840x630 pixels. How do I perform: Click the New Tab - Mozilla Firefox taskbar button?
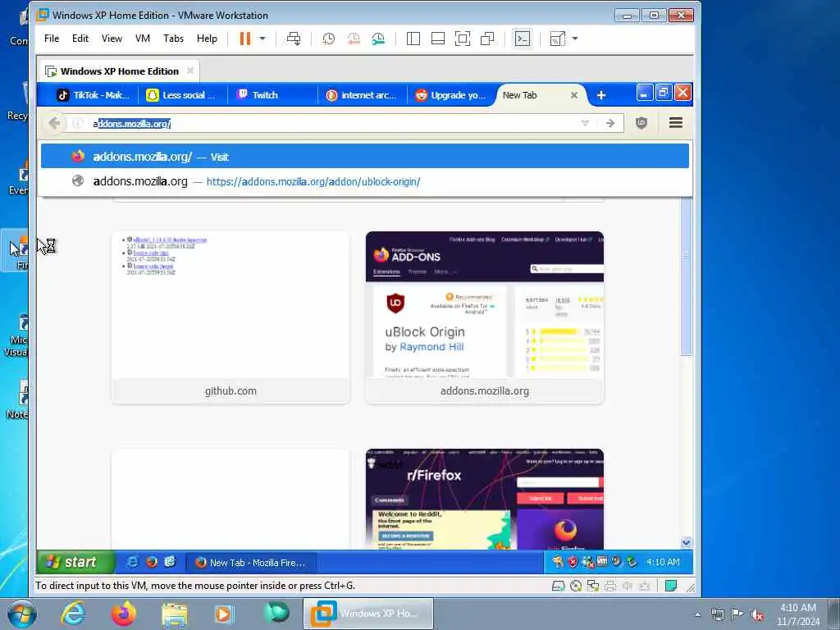tap(251, 563)
